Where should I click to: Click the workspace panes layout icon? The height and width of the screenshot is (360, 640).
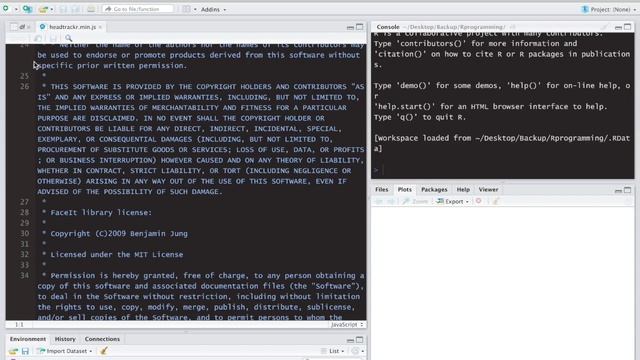click(186, 9)
